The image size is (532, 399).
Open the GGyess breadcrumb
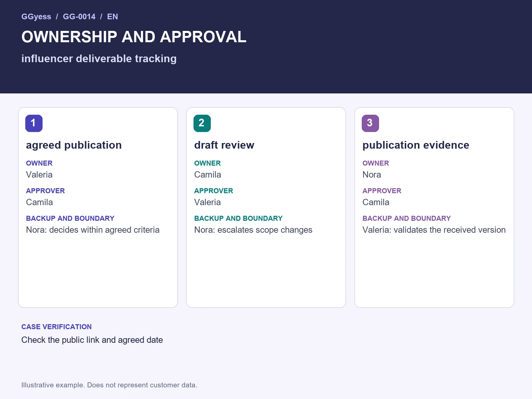coord(36,17)
